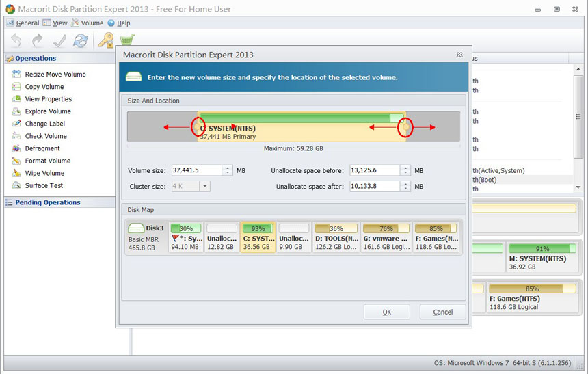
Task: Select Wipe Volume in the sidebar
Action: (44, 173)
